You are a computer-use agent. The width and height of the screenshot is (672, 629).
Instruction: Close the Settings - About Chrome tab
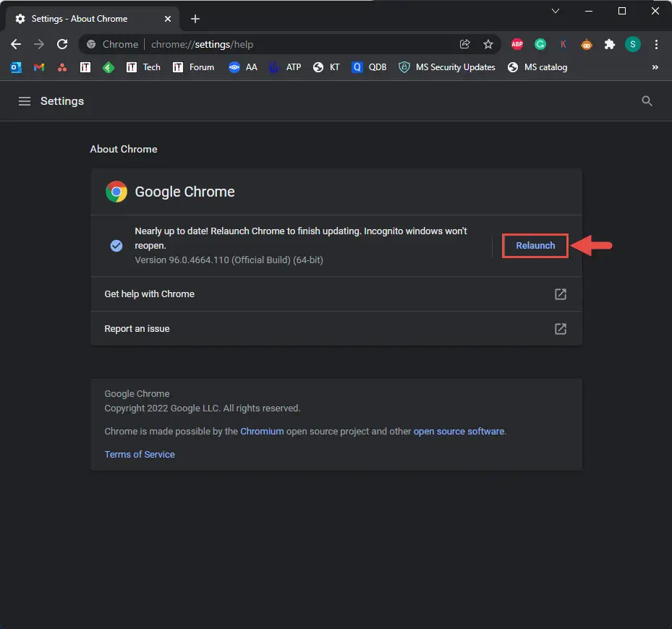tap(168, 19)
